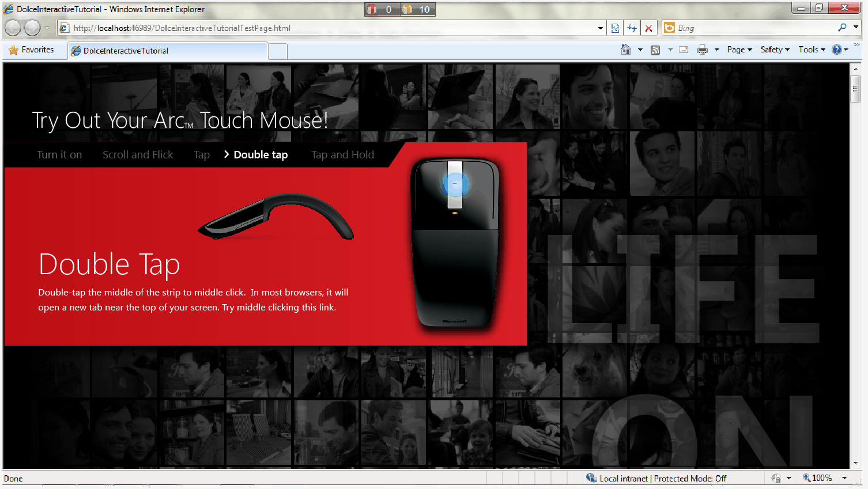The image size is (868, 489).
Task: Select the DolceInteractiveTutorial tab
Action: [x=168, y=51]
